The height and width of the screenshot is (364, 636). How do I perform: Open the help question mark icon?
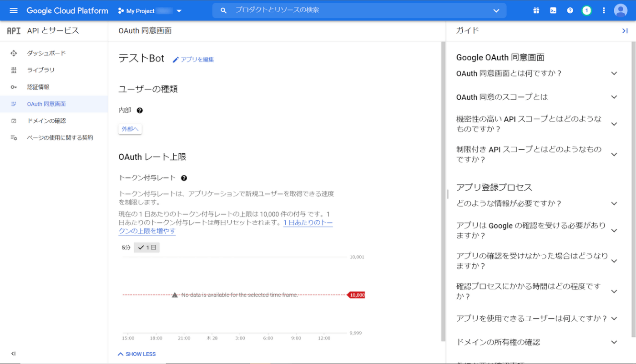tap(570, 10)
